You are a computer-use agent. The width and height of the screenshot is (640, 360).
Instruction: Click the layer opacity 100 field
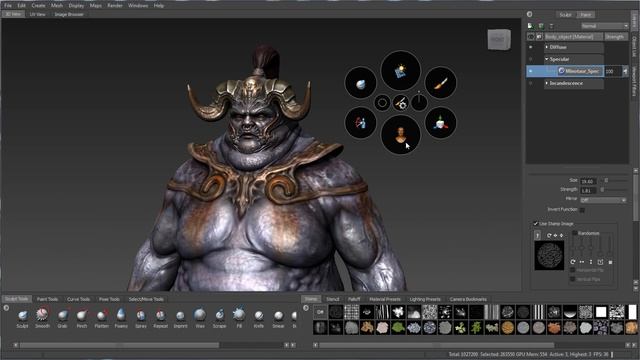[613, 71]
